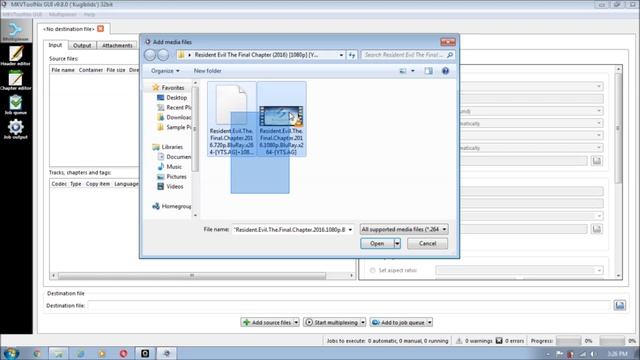Click the Open button
This screenshot has height=360, width=640.
tap(377, 243)
